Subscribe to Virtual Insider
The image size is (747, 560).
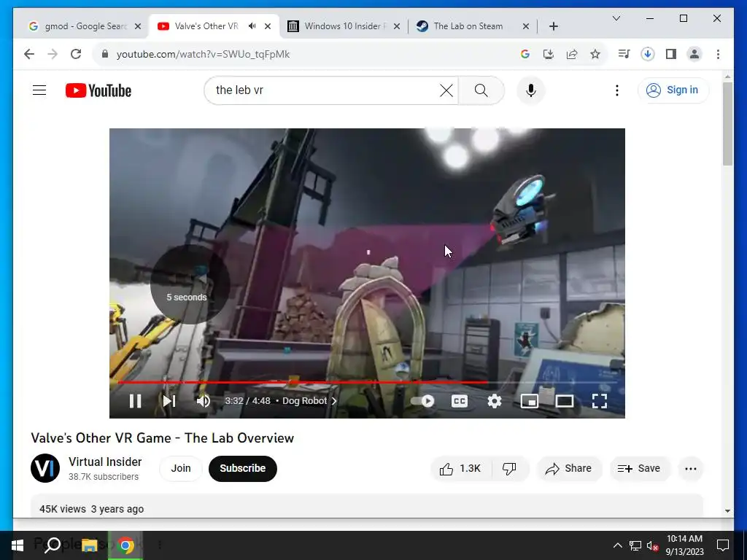point(242,468)
